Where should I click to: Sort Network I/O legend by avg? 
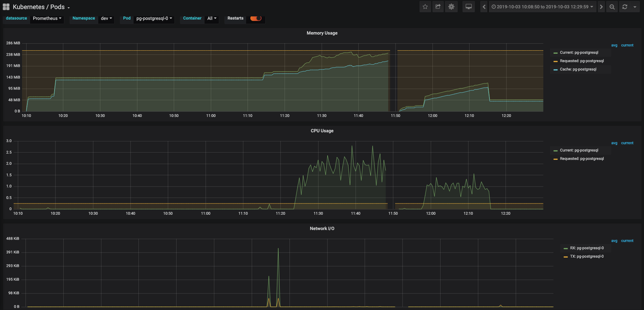[614, 241]
